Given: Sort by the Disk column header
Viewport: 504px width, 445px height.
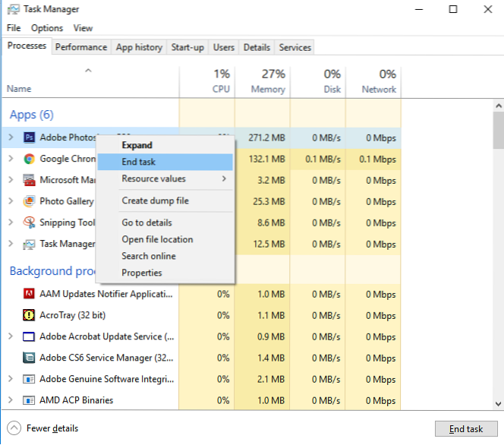Looking at the screenshot, I should [318, 82].
